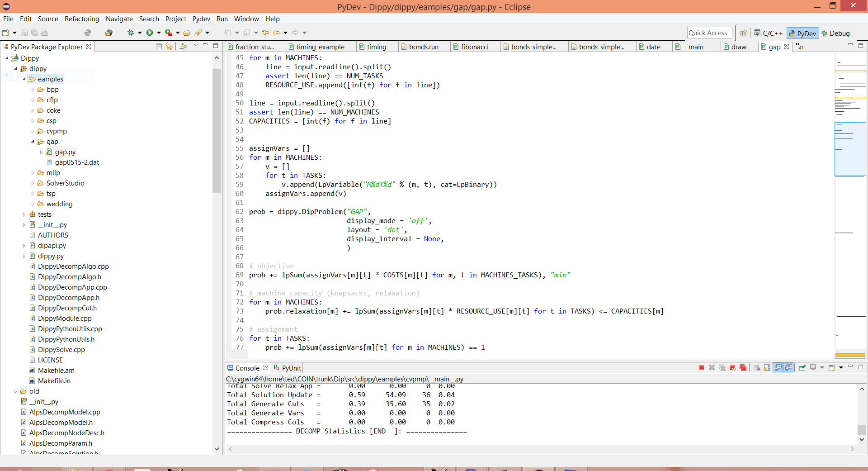Expand the old folder

coord(15,391)
